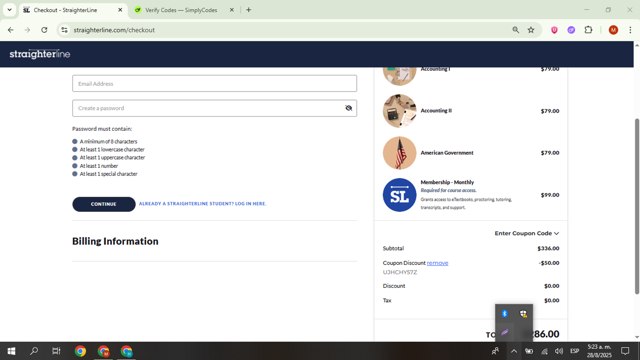Click the coupon code U3HCHYS7Z text
The height and width of the screenshot is (360, 640).
(x=400, y=272)
